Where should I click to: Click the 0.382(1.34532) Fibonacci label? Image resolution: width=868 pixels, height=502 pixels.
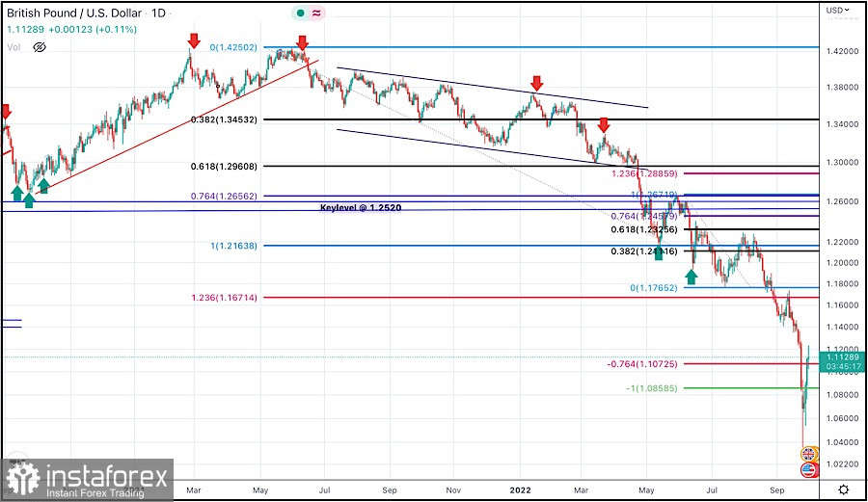pos(224,119)
